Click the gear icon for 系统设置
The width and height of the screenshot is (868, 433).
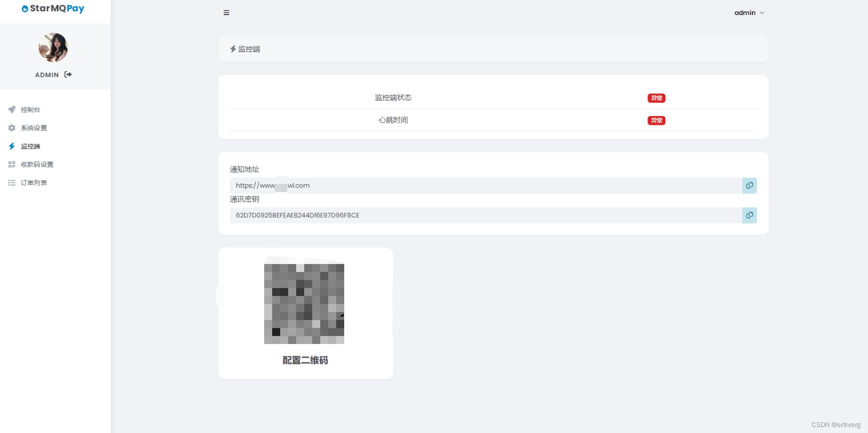click(12, 128)
